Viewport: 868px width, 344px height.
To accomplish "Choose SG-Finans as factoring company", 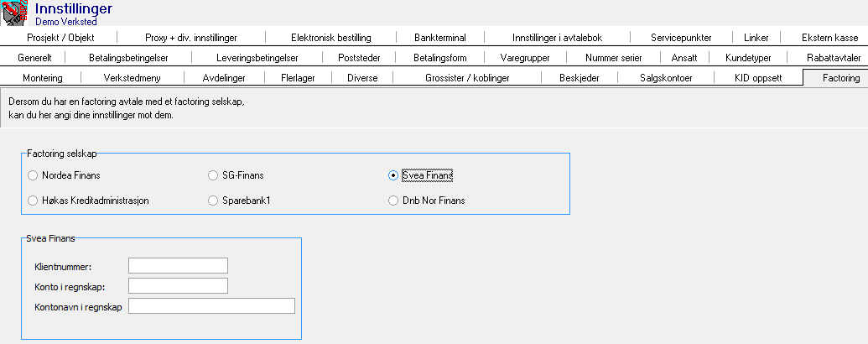I will pos(213,176).
